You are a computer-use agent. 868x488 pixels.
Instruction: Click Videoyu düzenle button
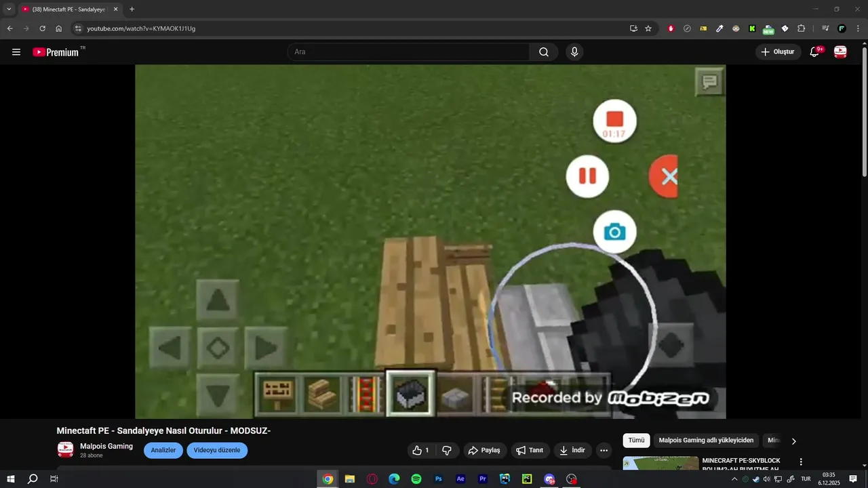pos(217,450)
